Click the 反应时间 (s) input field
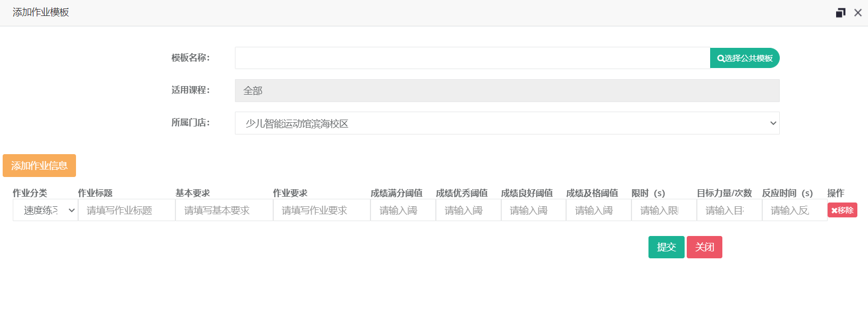868x312 pixels. (x=794, y=210)
